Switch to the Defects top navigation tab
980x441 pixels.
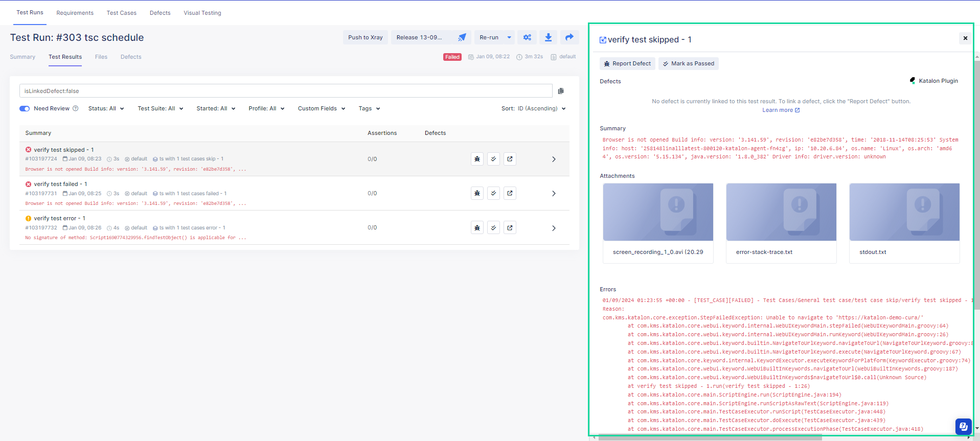160,13
